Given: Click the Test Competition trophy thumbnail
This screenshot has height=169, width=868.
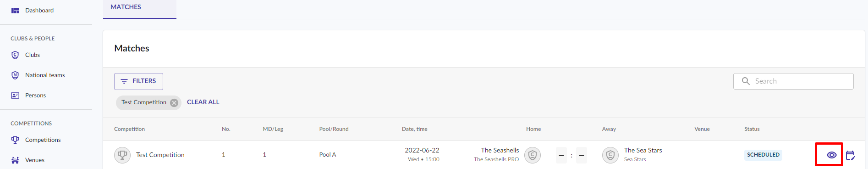Looking at the screenshot, I should 122,155.
